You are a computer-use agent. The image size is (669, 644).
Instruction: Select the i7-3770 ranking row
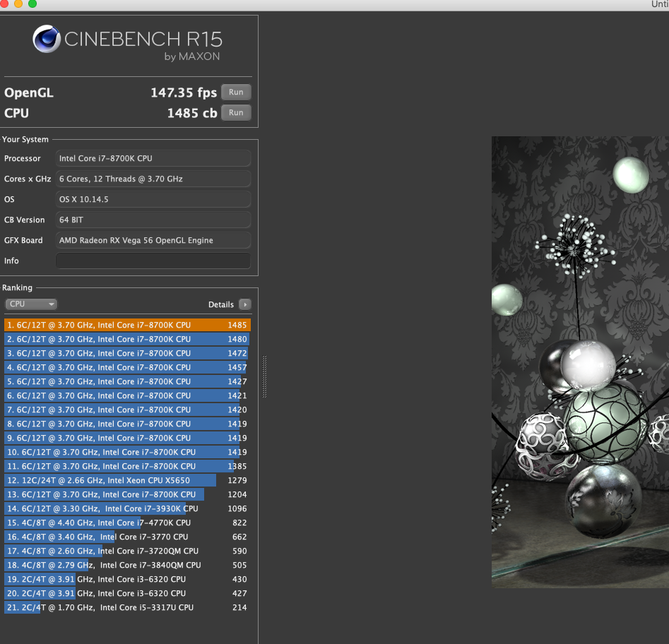click(127, 537)
